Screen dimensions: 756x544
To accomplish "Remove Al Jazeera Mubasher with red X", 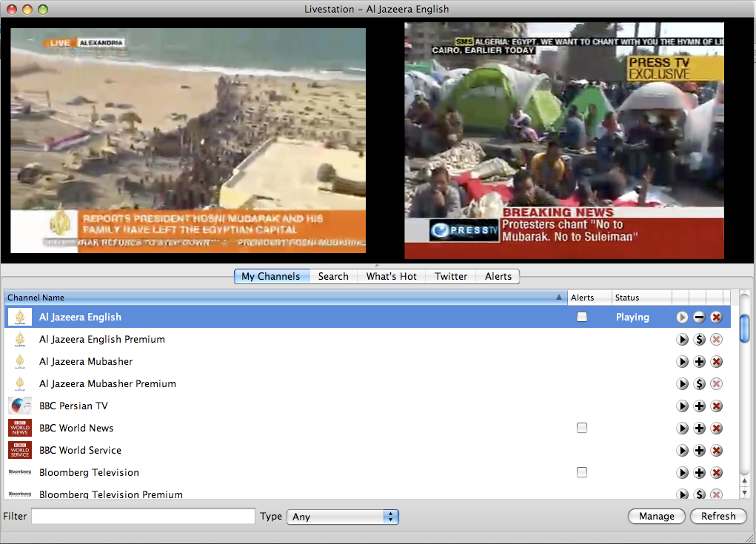I will point(717,361).
